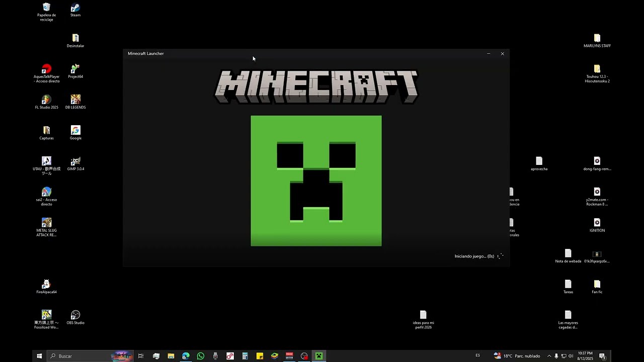Select the OBS Studio desktop icon

[x=75, y=317]
